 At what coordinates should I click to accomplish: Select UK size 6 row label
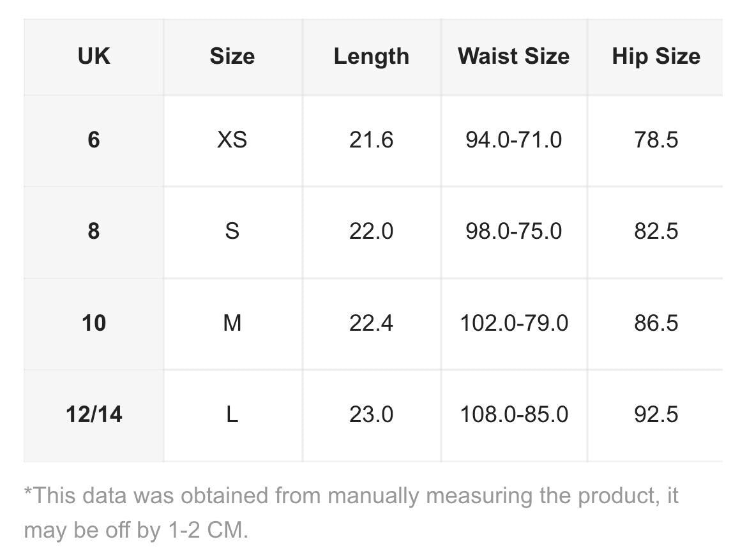94,139
